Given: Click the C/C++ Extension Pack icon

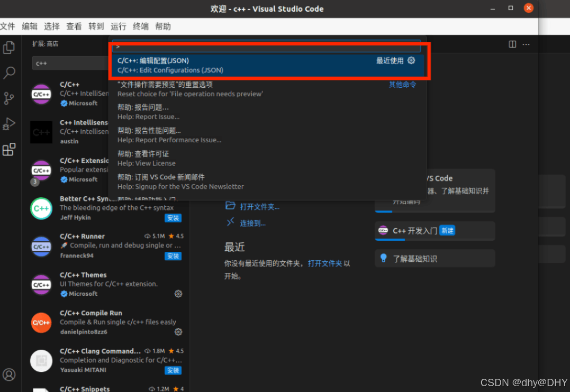Looking at the screenshot, I should pos(41,170).
